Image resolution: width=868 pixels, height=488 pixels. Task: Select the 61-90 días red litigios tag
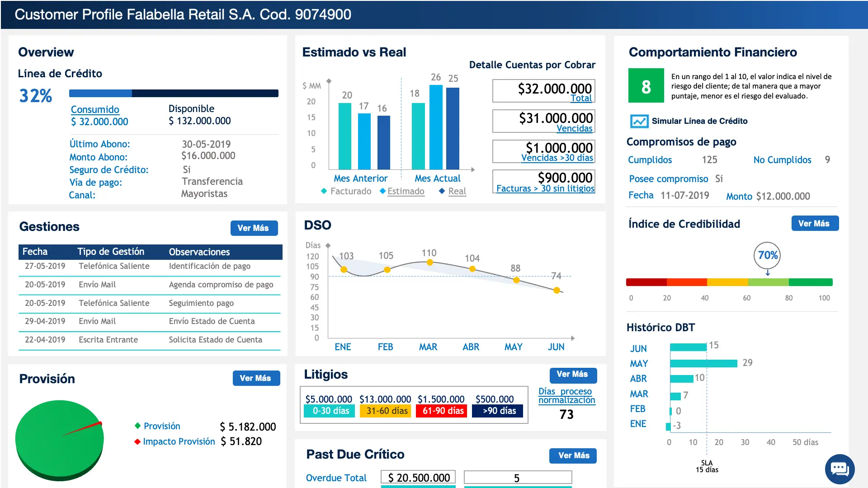tap(443, 411)
